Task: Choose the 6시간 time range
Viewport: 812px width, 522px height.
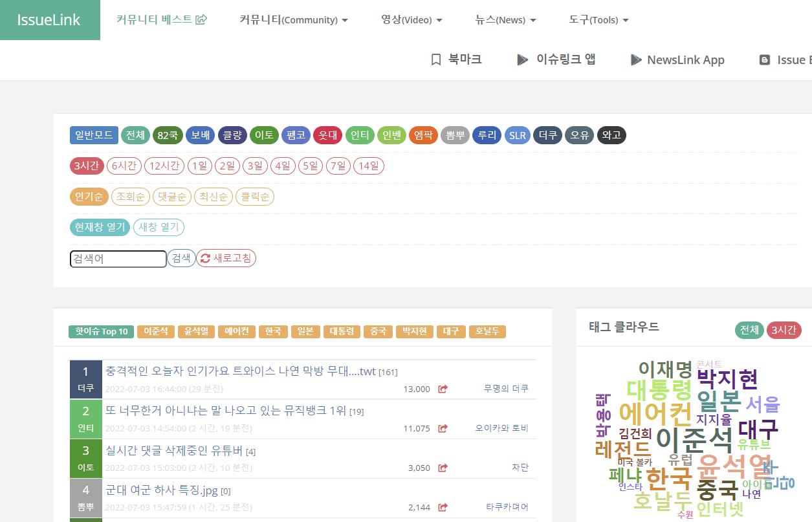Action: tap(124, 166)
